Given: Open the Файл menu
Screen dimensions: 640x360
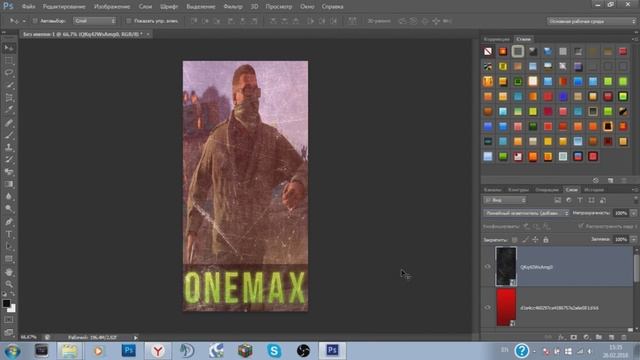Looking at the screenshot, I should (x=29, y=7).
